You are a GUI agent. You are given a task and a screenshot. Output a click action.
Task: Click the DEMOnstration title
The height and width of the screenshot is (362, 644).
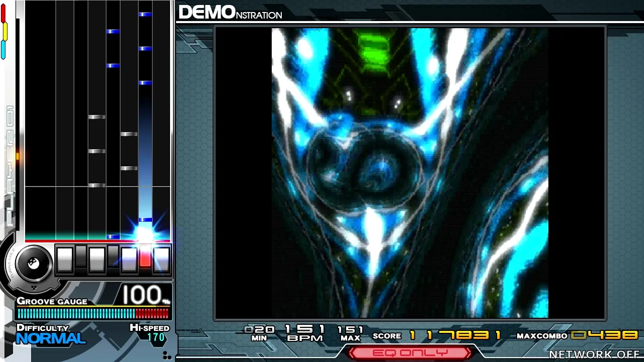click(230, 13)
